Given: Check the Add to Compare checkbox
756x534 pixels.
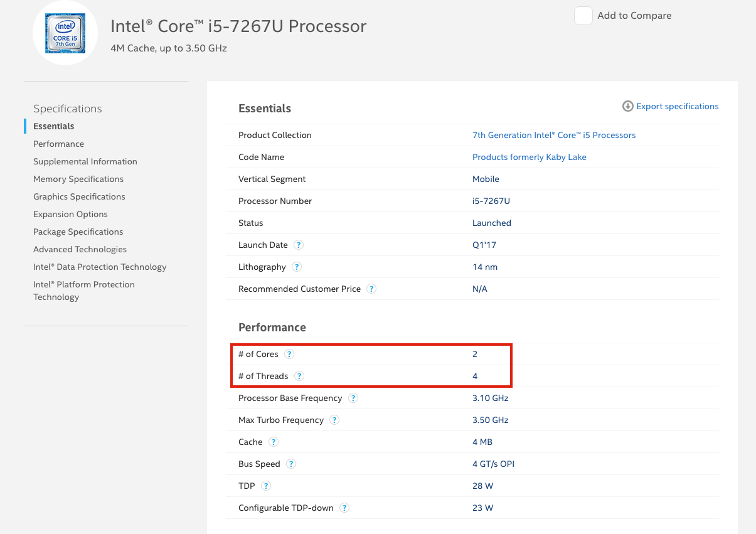Looking at the screenshot, I should coord(583,16).
